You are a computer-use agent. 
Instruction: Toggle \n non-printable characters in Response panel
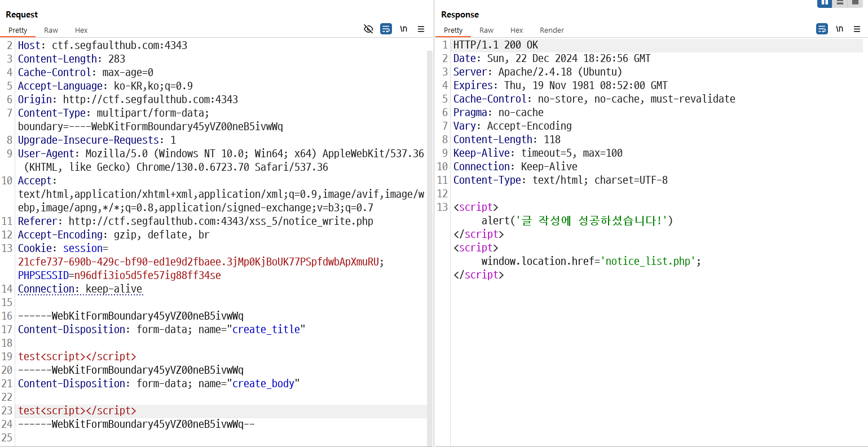click(x=840, y=29)
